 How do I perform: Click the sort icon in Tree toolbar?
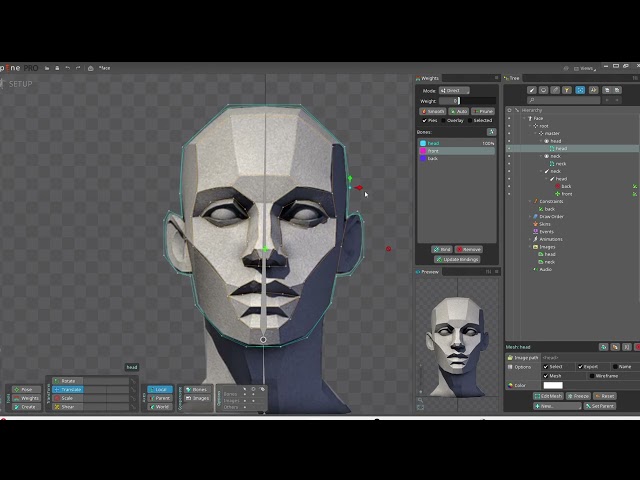[593, 90]
